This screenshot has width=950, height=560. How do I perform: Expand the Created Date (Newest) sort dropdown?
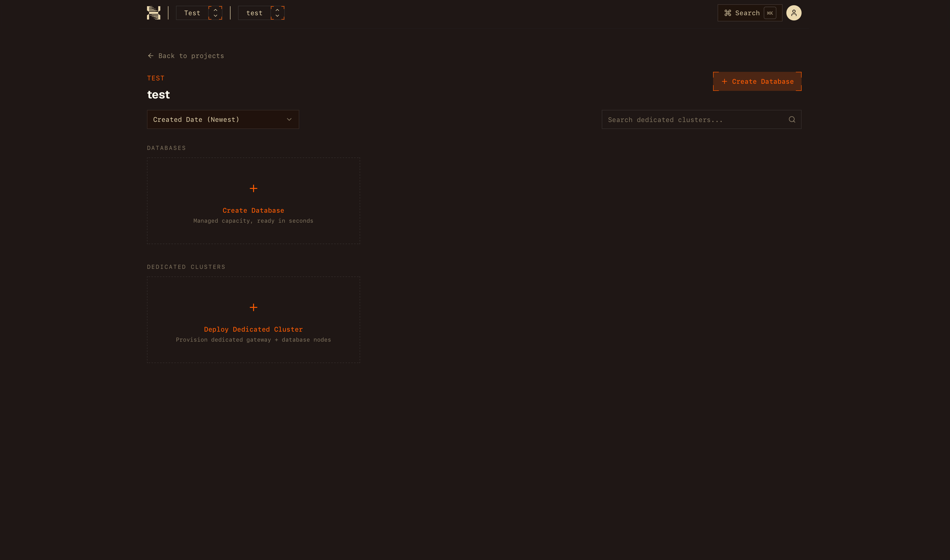click(223, 120)
